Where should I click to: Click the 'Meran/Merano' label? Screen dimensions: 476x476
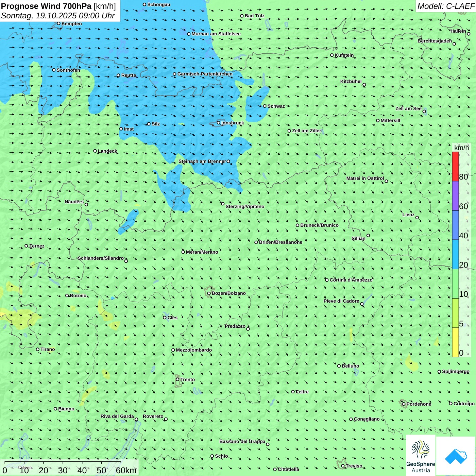202,252
